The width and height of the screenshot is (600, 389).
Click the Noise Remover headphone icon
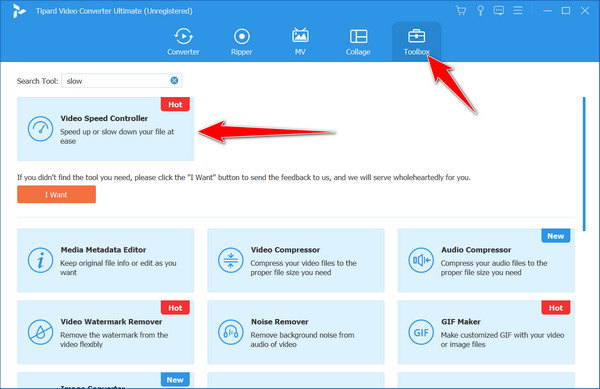[x=230, y=332]
